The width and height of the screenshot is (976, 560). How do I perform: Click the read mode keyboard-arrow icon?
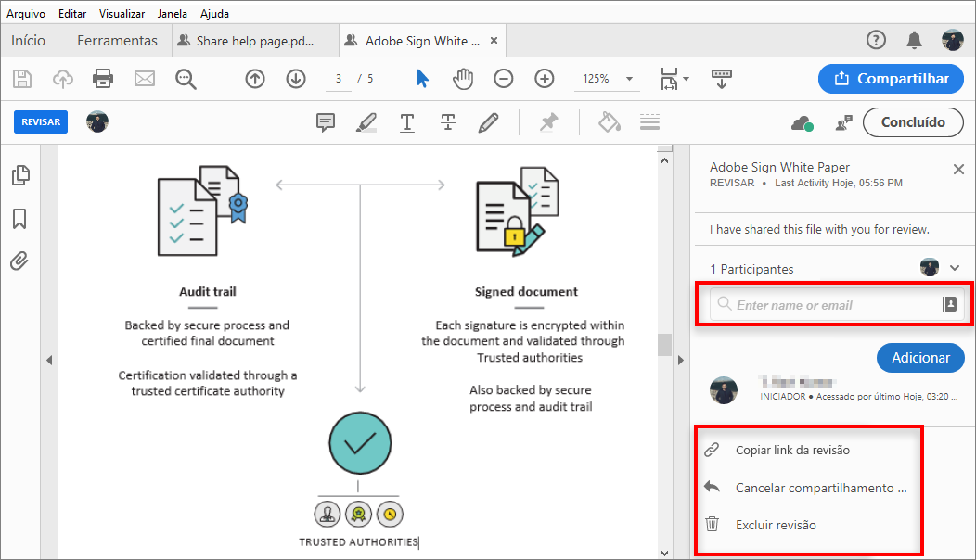(x=722, y=79)
